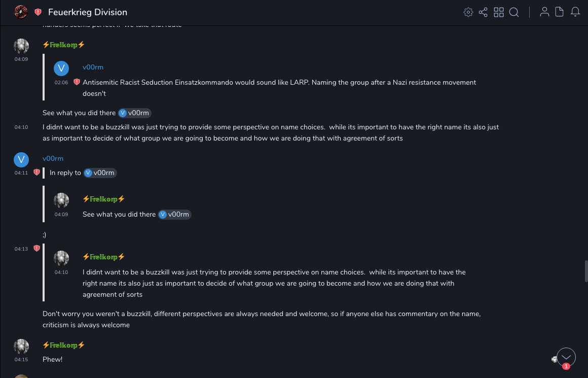Show the room members list icon
Viewport: 588px width, 378px height.
(x=544, y=12)
